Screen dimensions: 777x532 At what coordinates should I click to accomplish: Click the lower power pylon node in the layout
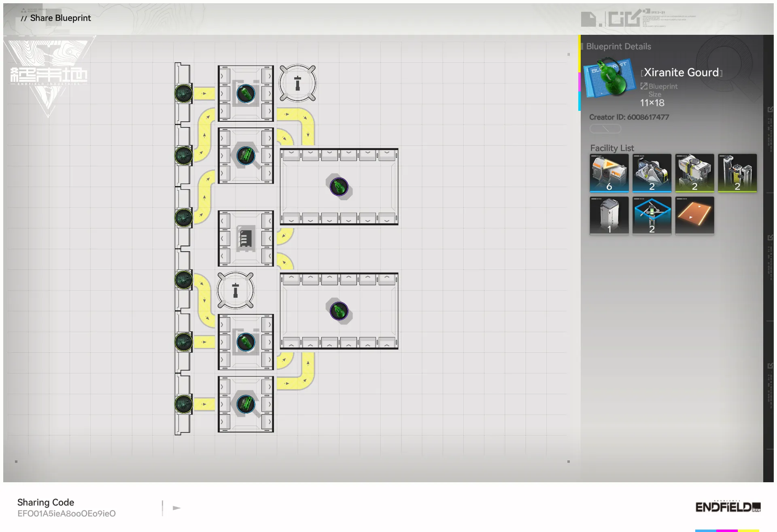236,290
